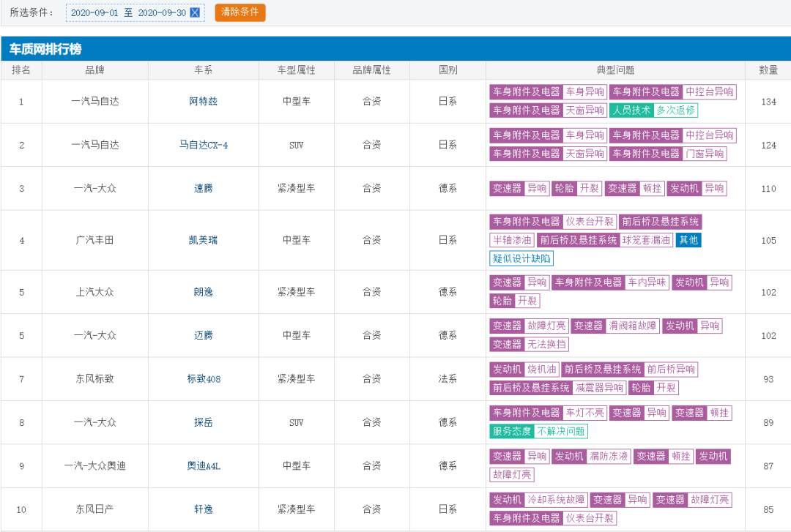Select brand cell 一汽-大众奥迪
The image size is (791, 532).
click(x=94, y=465)
